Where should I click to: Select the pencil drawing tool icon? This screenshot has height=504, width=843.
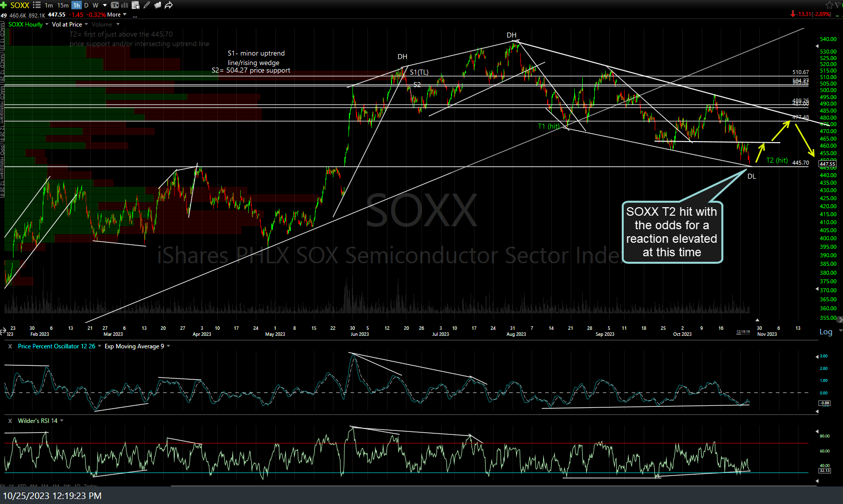[147, 5]
